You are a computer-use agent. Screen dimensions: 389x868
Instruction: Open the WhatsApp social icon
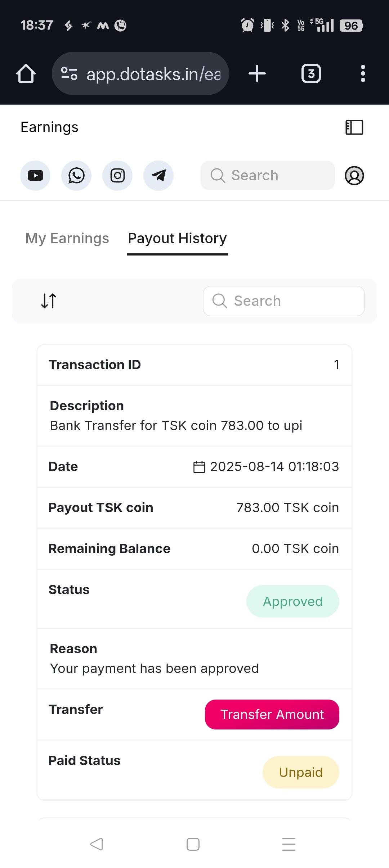pyautogui.click(x=76, y=176)
